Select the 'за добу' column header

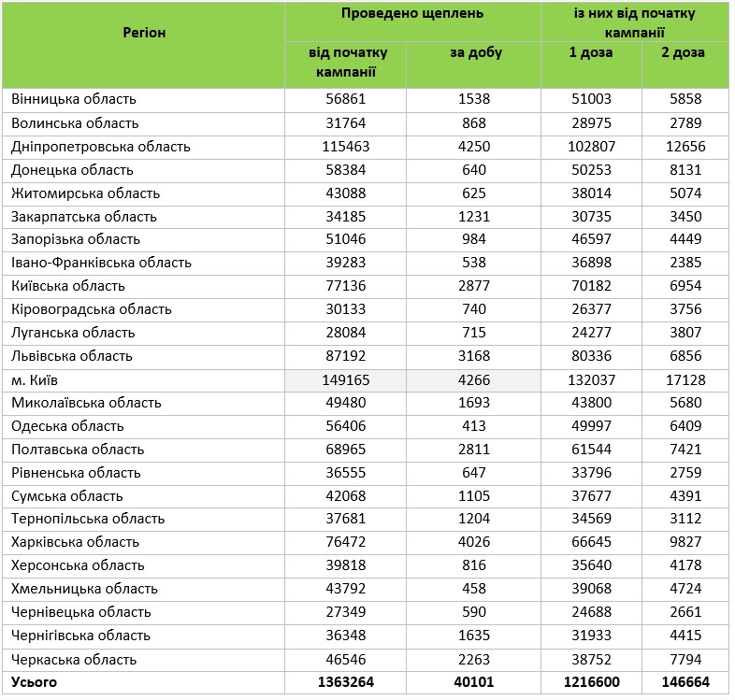[474, 52]
